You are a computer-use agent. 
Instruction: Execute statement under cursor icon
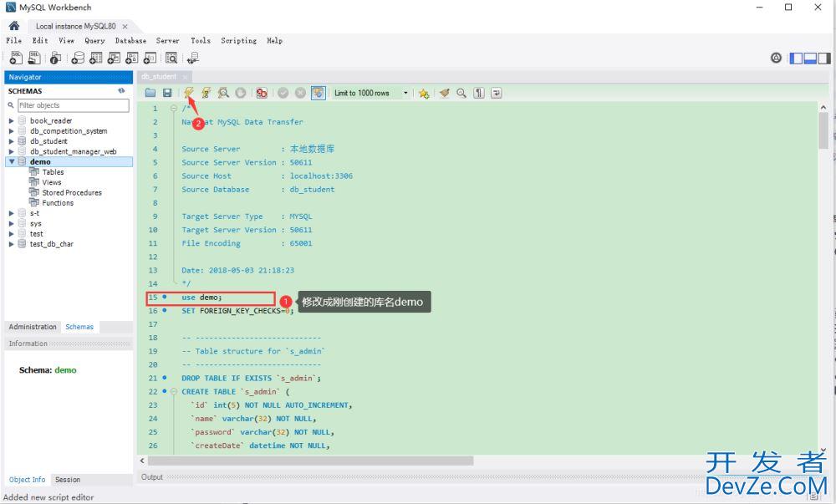tap(206, 94)
